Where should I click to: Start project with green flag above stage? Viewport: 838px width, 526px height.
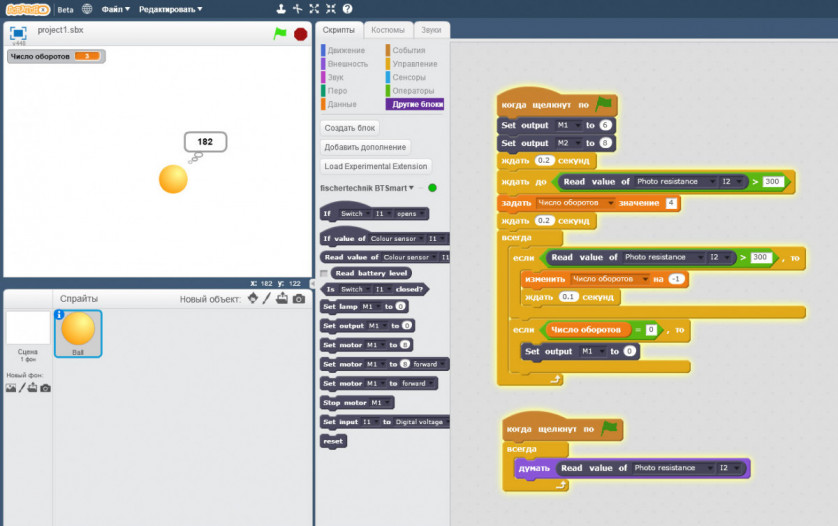coord(280,34)
